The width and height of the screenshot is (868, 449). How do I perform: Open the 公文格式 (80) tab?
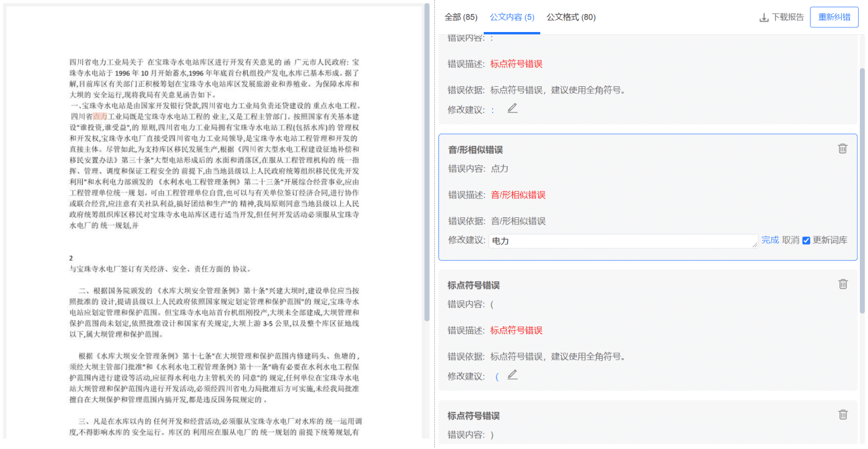tap(571, 17)
